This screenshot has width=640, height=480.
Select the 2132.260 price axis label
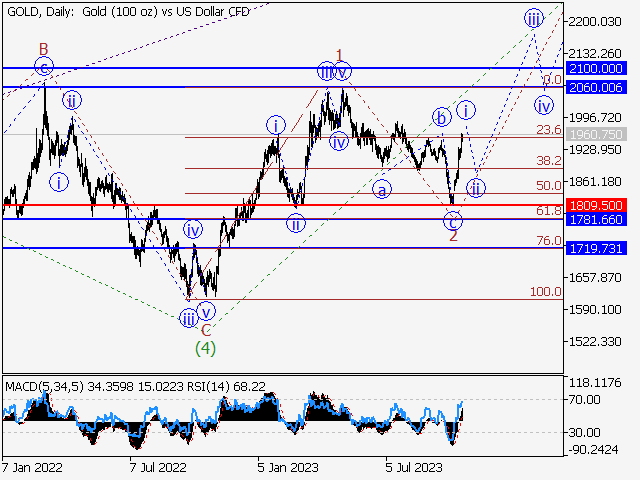pyautogui.click(x=595, y=53)
